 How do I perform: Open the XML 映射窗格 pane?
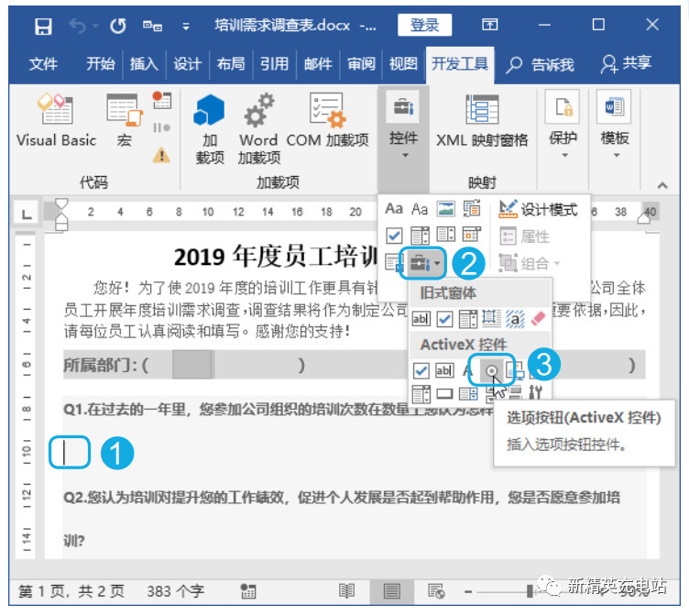(482, 121)
